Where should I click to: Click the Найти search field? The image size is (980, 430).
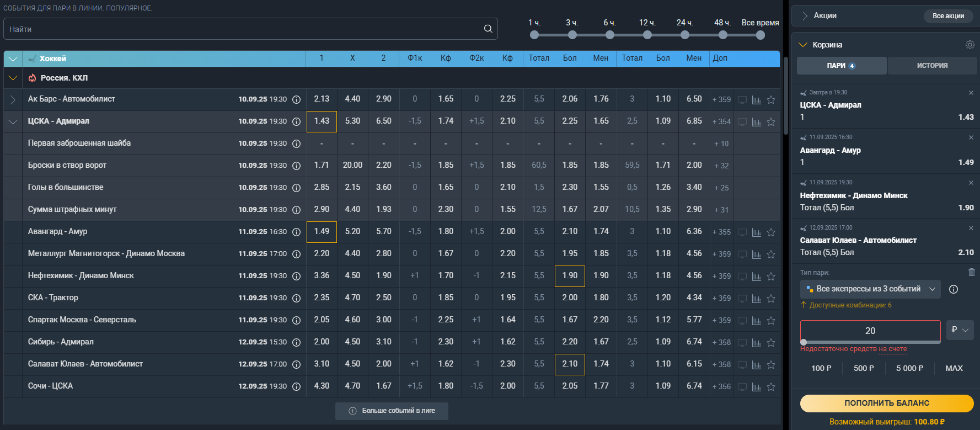[x=250, y=29]
